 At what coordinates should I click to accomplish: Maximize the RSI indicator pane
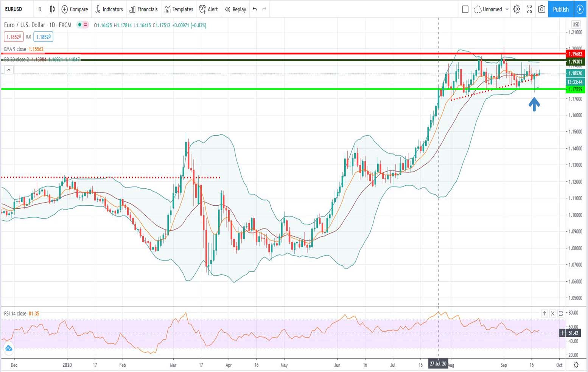[x=561, y=313]
